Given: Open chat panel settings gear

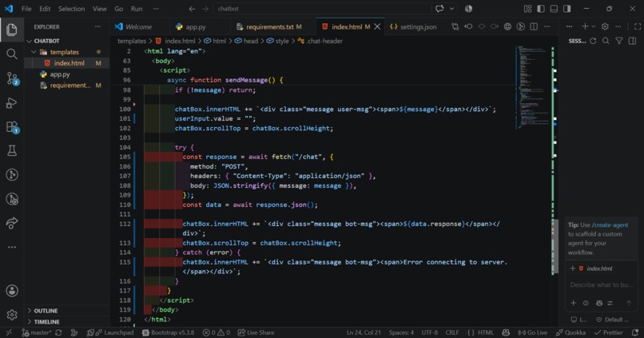Looking at the screenshot, I should click(x=605, y=26).
